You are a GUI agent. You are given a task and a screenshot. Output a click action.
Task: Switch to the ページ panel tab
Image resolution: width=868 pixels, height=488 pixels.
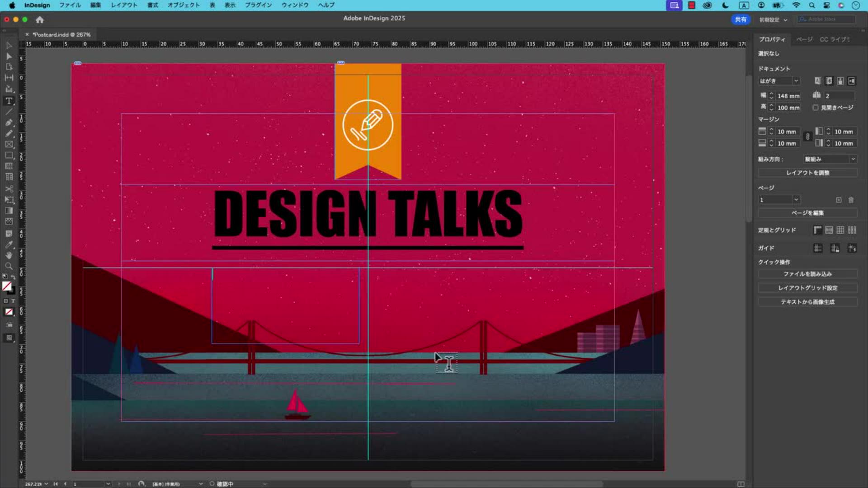[804, 39]
